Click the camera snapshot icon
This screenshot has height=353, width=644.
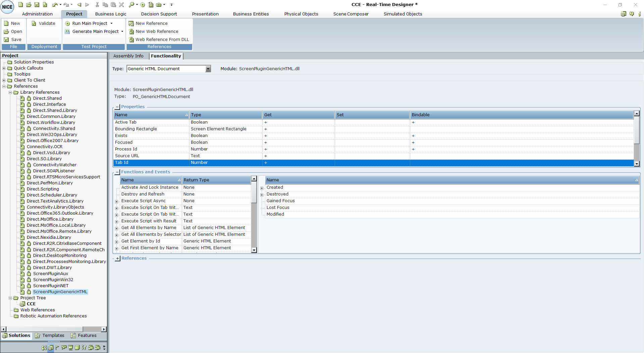pyautogui.click(x=159, y=5)
